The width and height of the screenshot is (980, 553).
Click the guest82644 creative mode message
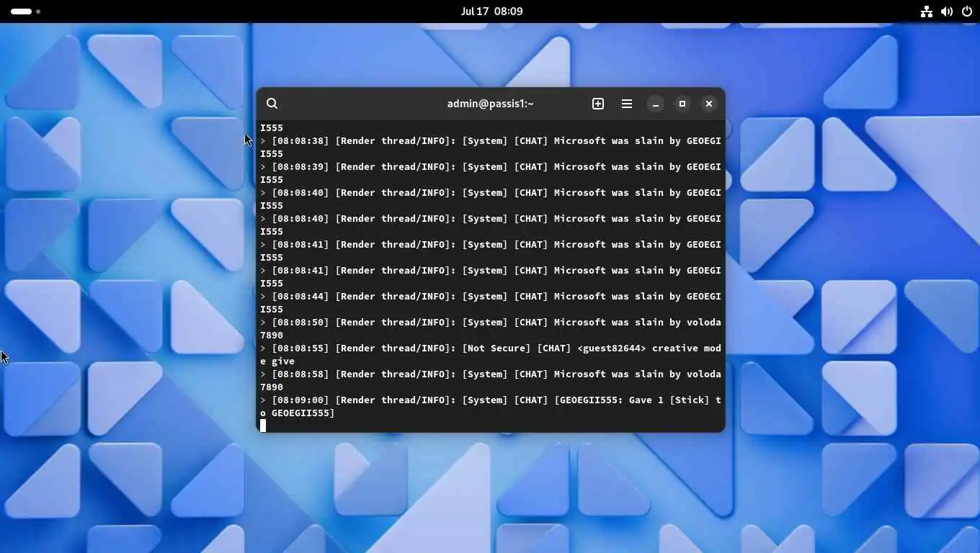pos(491,355)
